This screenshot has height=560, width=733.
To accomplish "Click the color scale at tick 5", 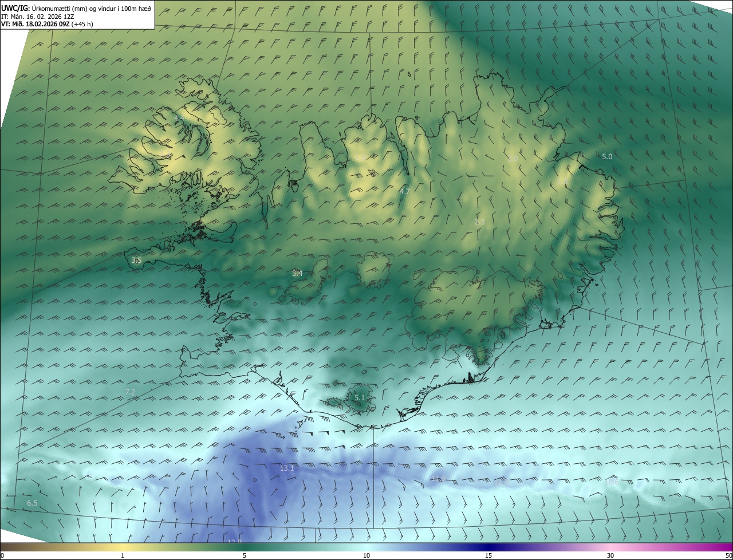I will coord(245,555).
